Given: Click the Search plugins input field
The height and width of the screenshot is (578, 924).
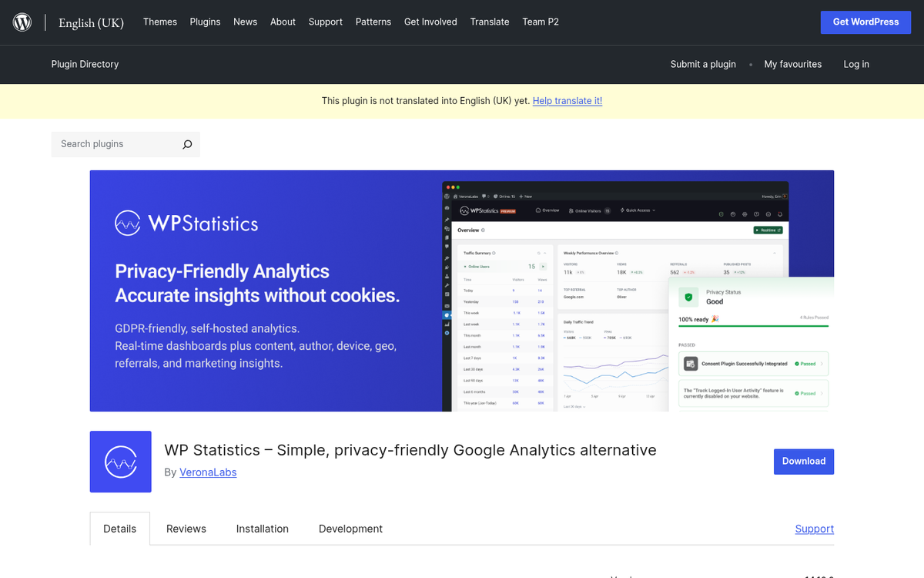Looking at the screenshot, I should coord(115,144).
